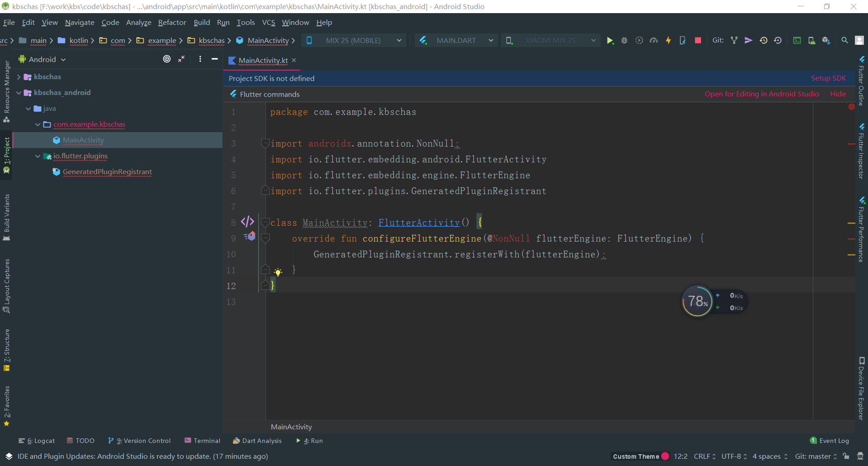The image size is (868, 466).
Task: Change CRLF line separator in status bar
Action: [x=705, y=456]
